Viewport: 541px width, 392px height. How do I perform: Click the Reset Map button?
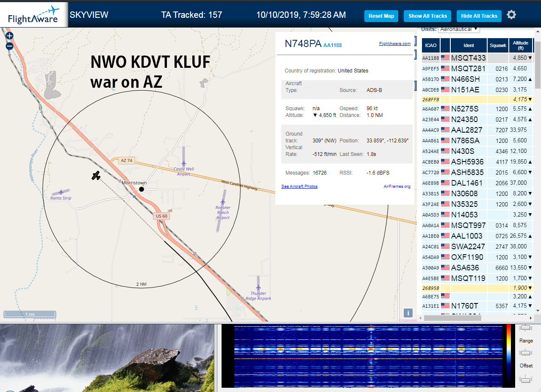click(x=381, y=16)
